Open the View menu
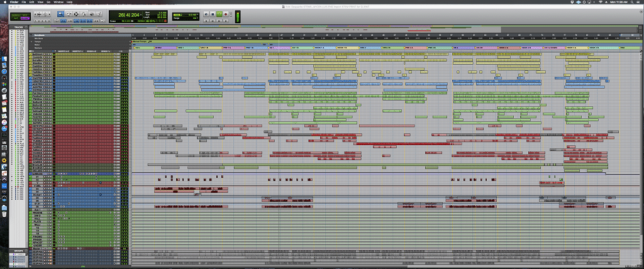Viewport: 644px width, 269px height. coord(40,2)
